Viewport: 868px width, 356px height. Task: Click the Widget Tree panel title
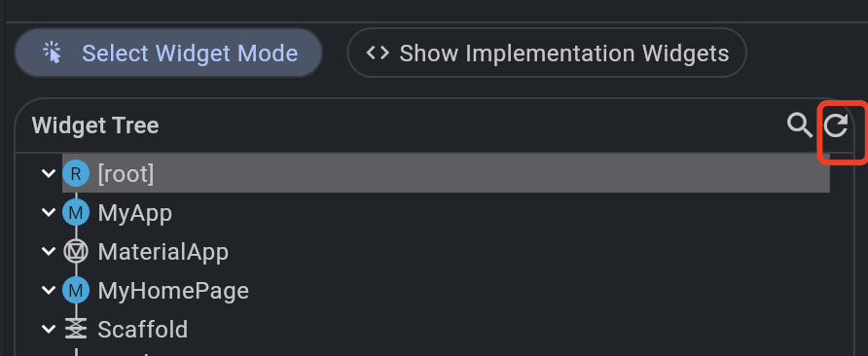pyautogui.click(x=95, y=125)
